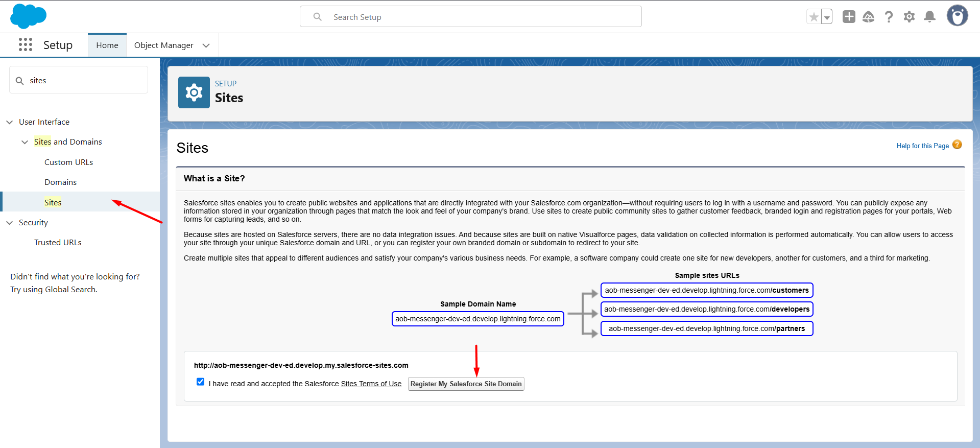Click the magnifier icon in Quick Find
Image resolution: width=980 pixels, height=448 pixels.
(20, 81)
